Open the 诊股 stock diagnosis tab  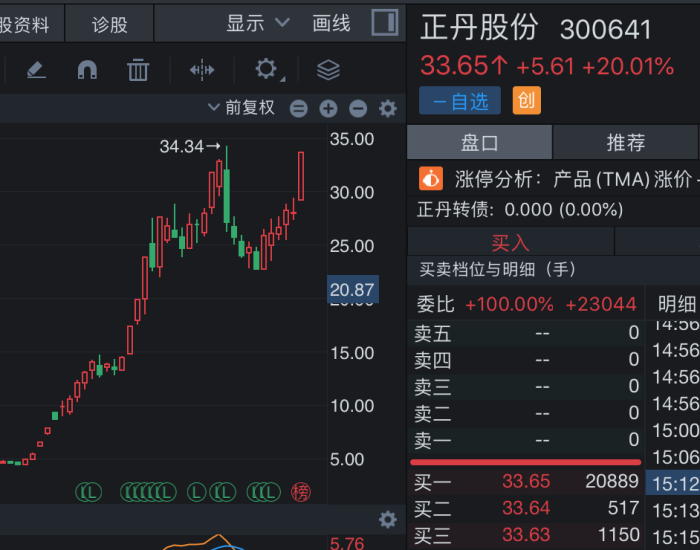110,24
